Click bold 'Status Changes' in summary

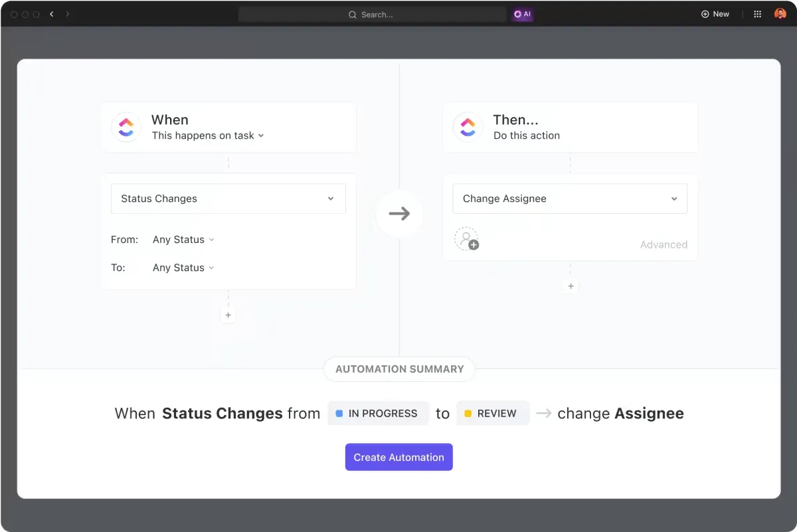click(222, 414)
